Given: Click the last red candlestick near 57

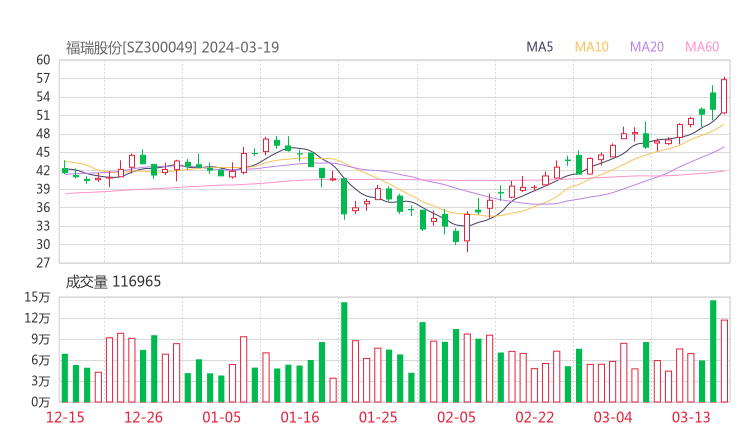Looking at the screenshot, I should pyautogui.click(x=724, y=96).
